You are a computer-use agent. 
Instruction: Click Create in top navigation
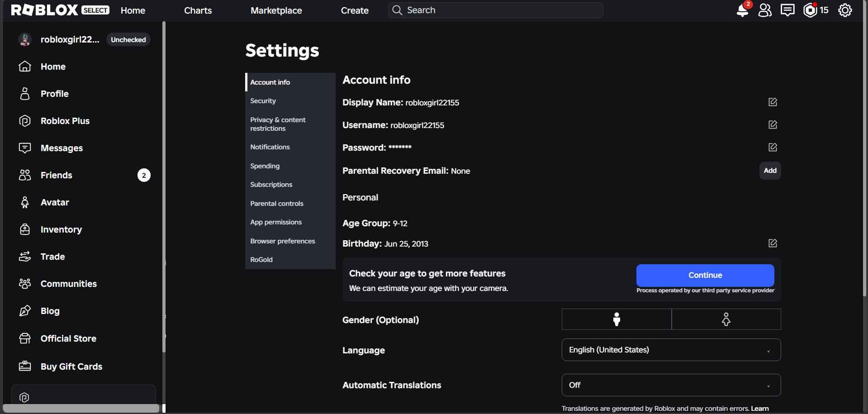pyautogui.click(x=355, y=10)
